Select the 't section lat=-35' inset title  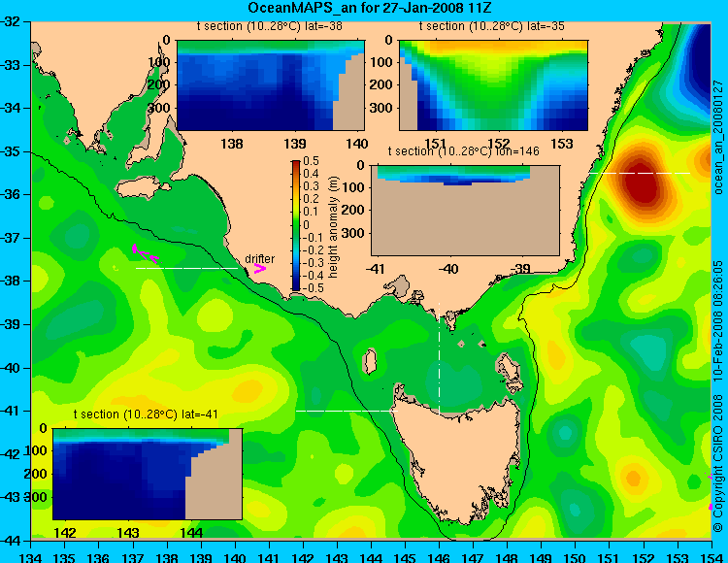pos(492,26)
